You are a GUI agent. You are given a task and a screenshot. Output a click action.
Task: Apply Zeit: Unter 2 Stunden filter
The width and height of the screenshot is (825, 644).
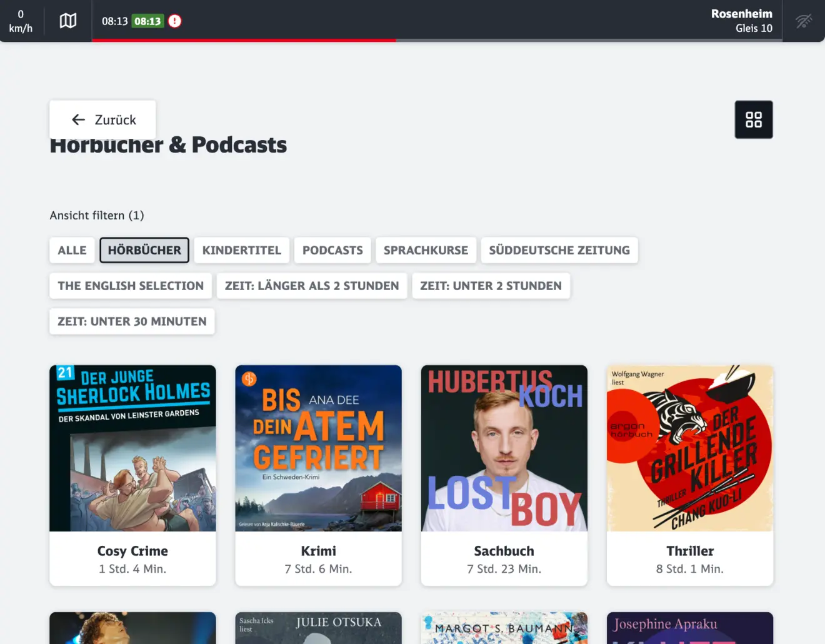(x=491, y=286)
